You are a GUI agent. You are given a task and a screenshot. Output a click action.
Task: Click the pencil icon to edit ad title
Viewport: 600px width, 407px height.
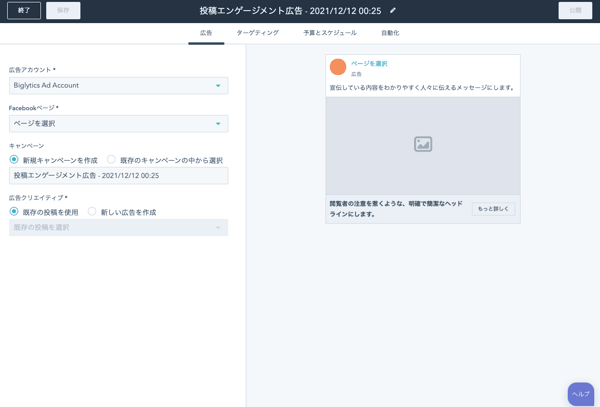(x=393, y=11)
